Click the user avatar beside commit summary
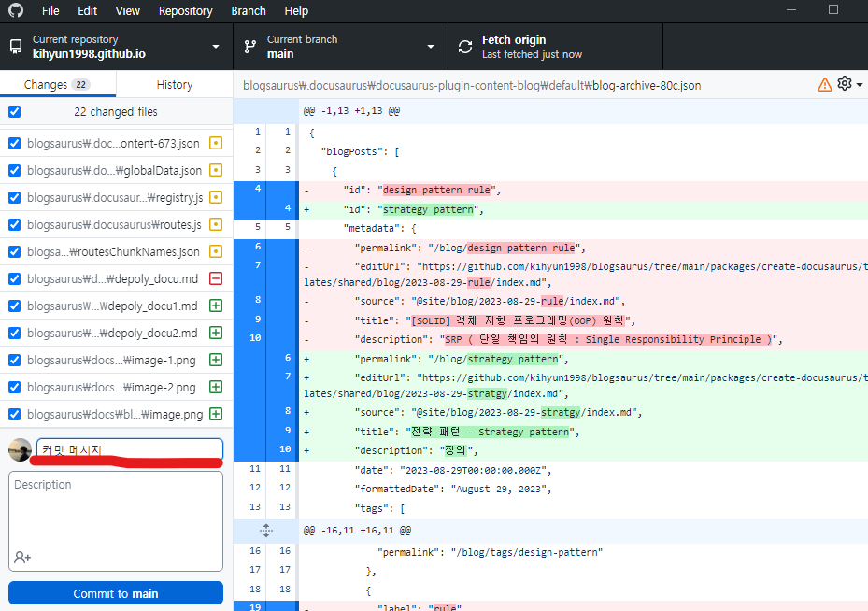This screenshot has height=611, width=868. 20,449
